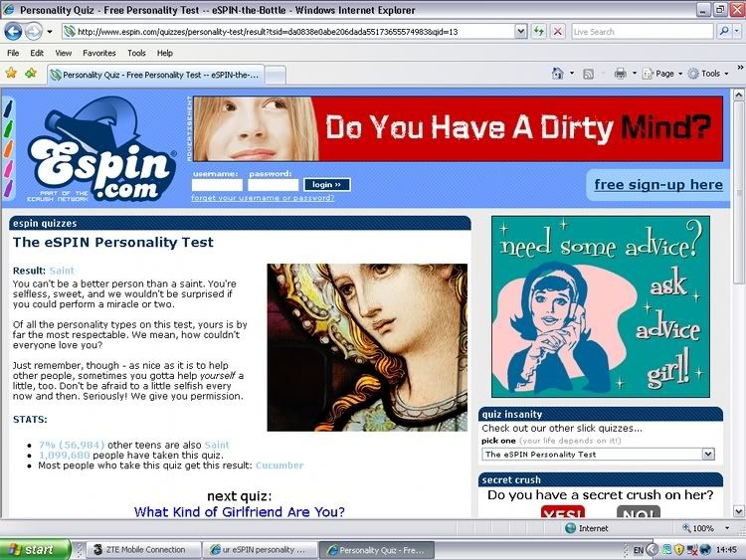Click the browser Forward arrow button
Image resolution: width=746 pixels, height=560 pixels.
(33, 32)
